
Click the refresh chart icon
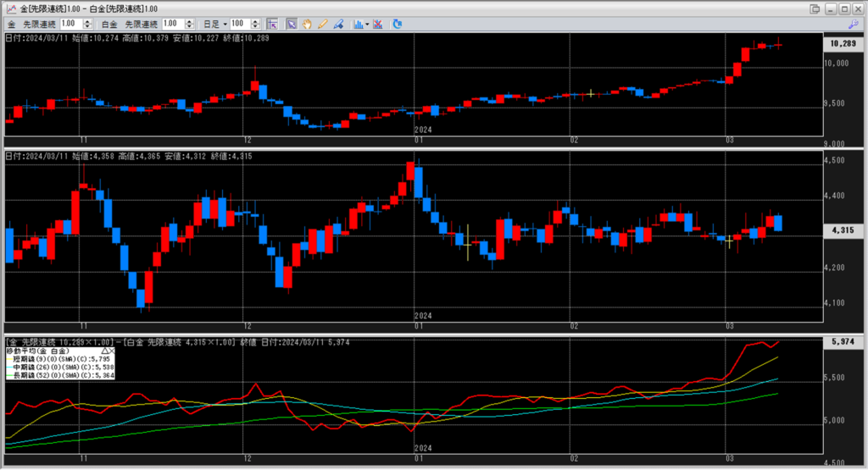[397, 24]
